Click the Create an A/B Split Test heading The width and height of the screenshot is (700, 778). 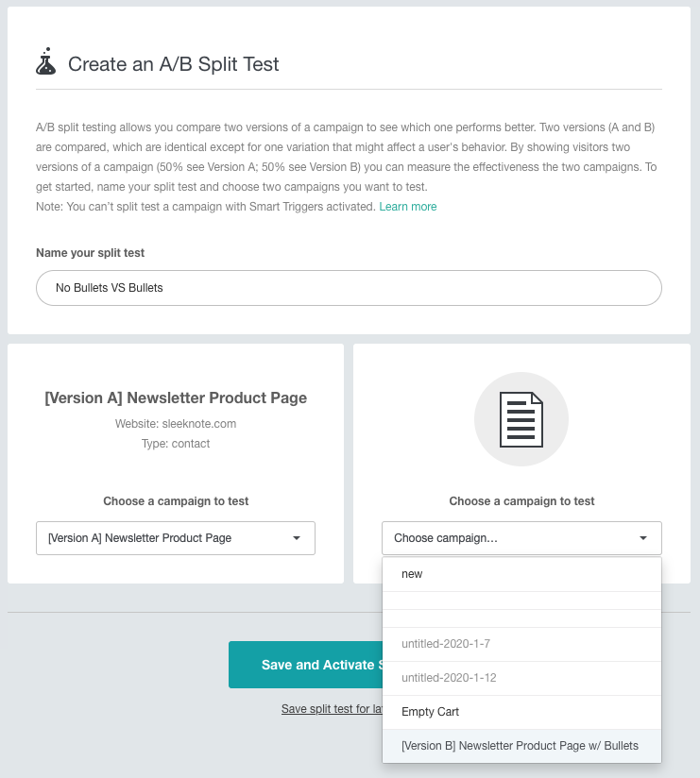tap(173, 64)
